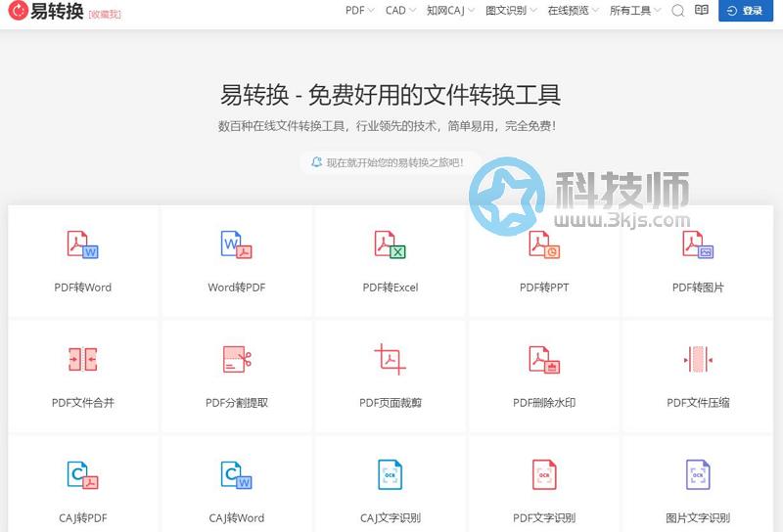Expand the 在线预览 menu dropdown
783x532 pixels.
(x=574, y=11)
